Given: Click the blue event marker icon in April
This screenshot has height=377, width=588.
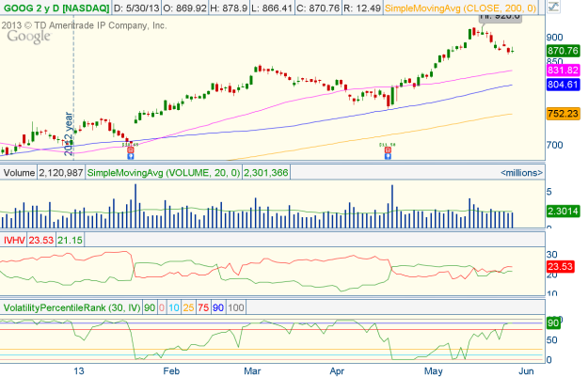Looking at the screenshot, I should click(x=387, y=150).
